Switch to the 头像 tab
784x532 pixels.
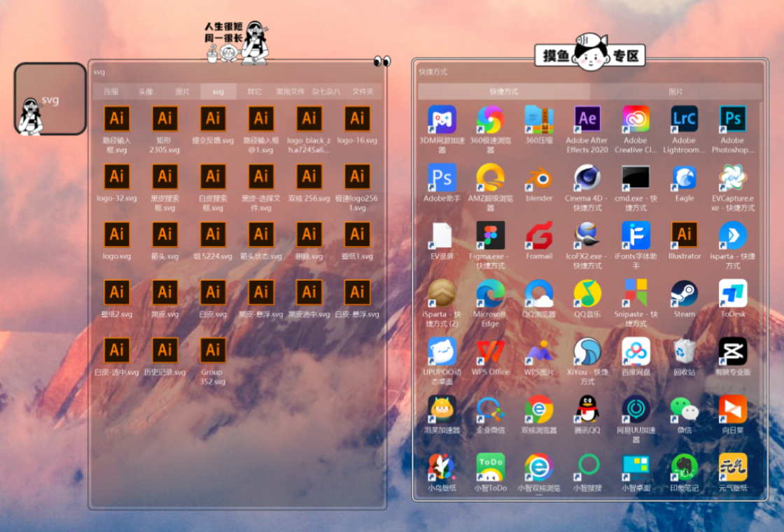(x=146, y=92)
